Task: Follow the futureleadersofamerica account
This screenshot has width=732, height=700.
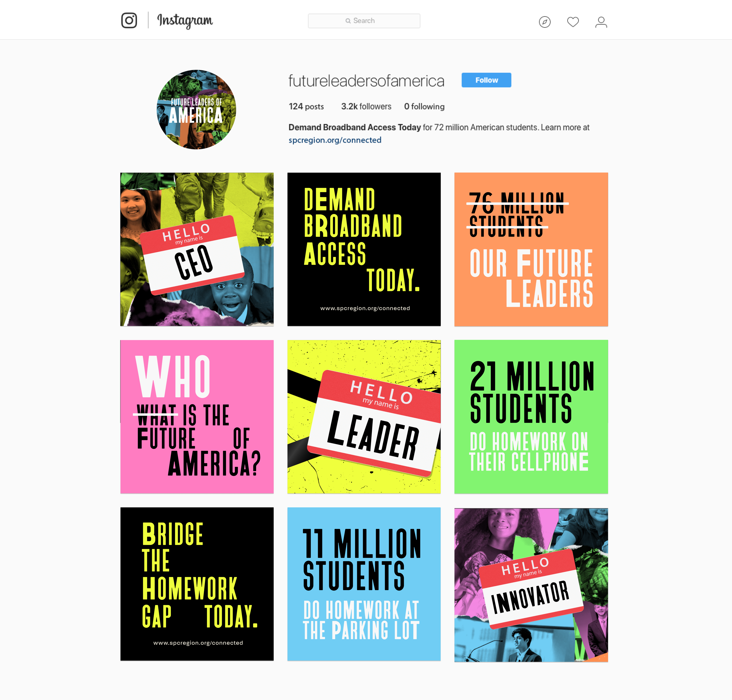Action: click(486, 80)
